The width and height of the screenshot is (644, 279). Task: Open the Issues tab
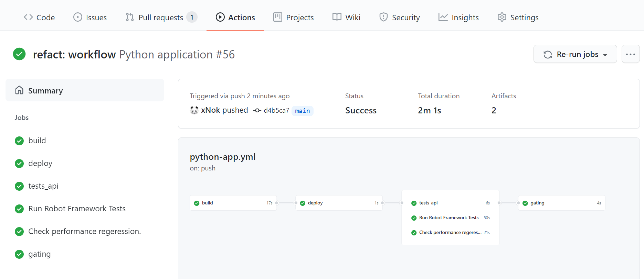90,17
